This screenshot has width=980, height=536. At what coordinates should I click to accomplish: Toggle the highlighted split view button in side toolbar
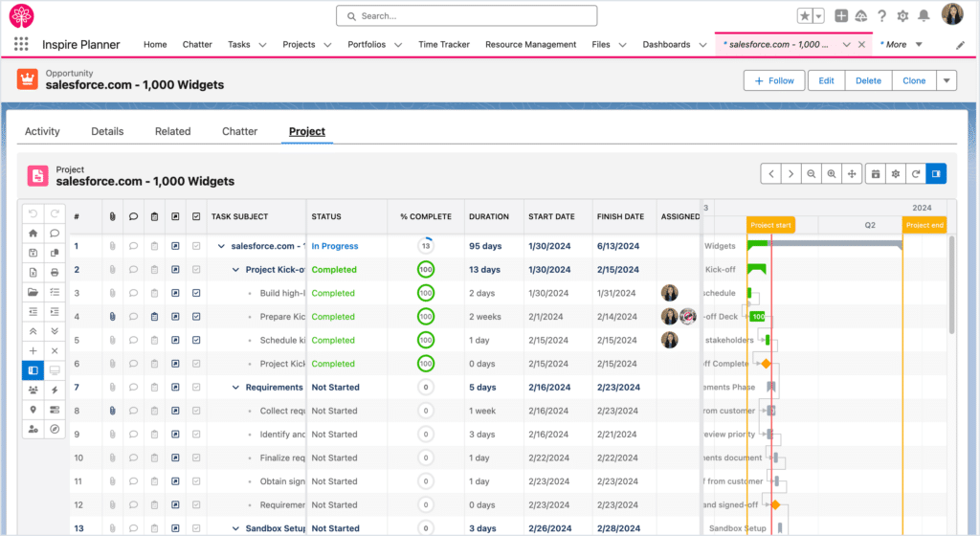[33, 370]
